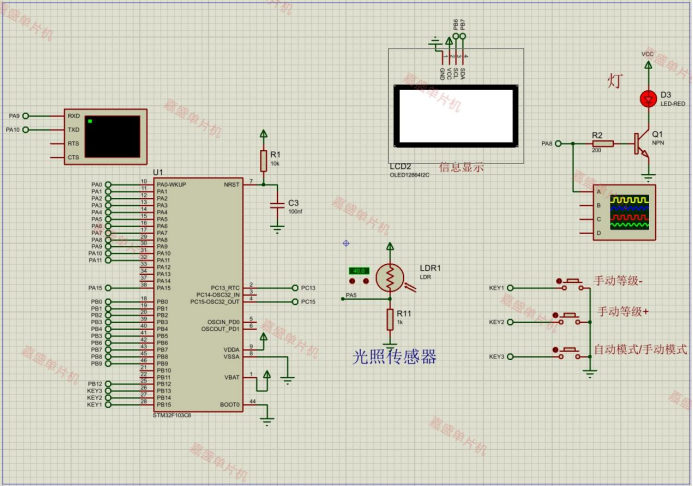Click the PB6 terminal above the OLED
693x486 pixels.
[x=456, y=36]
